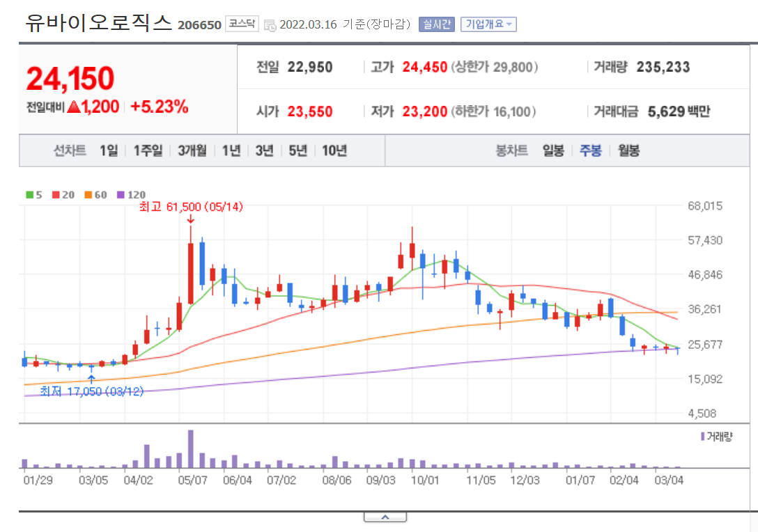The image size is (758, 532).
Task: Click the 4,508 price axis label
Action: [702, 414]
